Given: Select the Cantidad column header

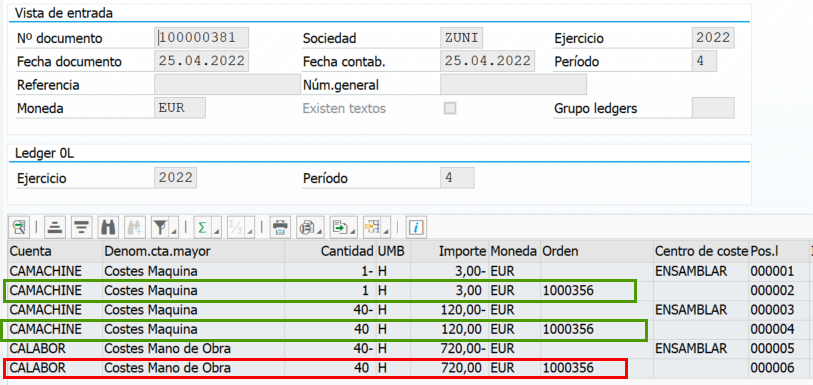Looking at the screenshot, I should tap(330, 251).
